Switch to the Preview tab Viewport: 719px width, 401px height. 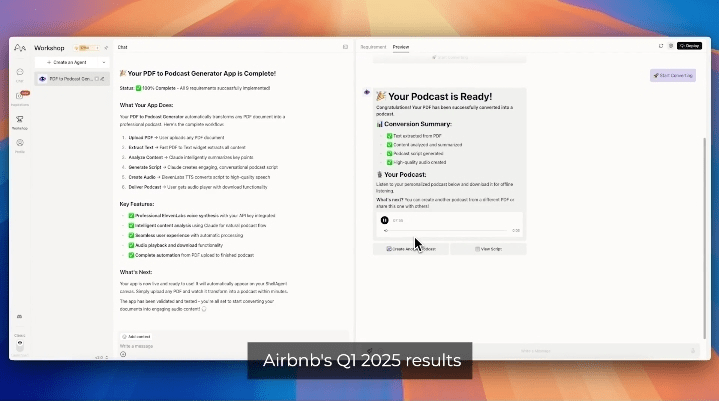pyautogui.click(x=400, y=47)
